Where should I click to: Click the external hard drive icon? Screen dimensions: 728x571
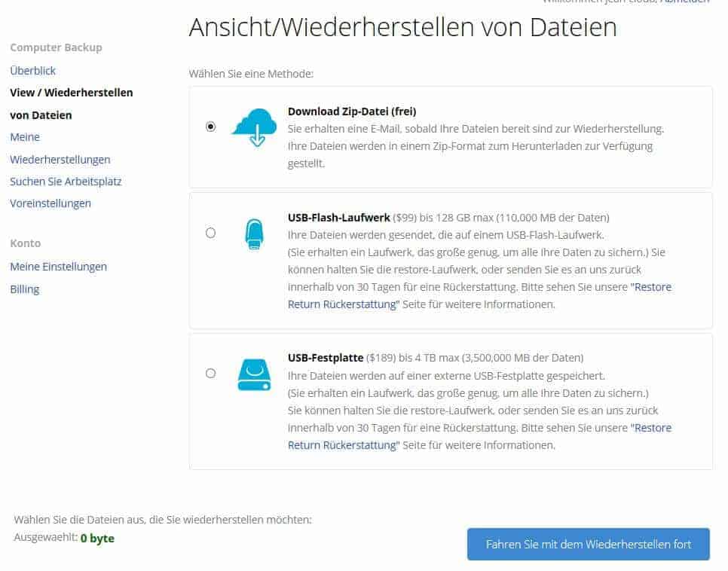[x=255, y=374]
